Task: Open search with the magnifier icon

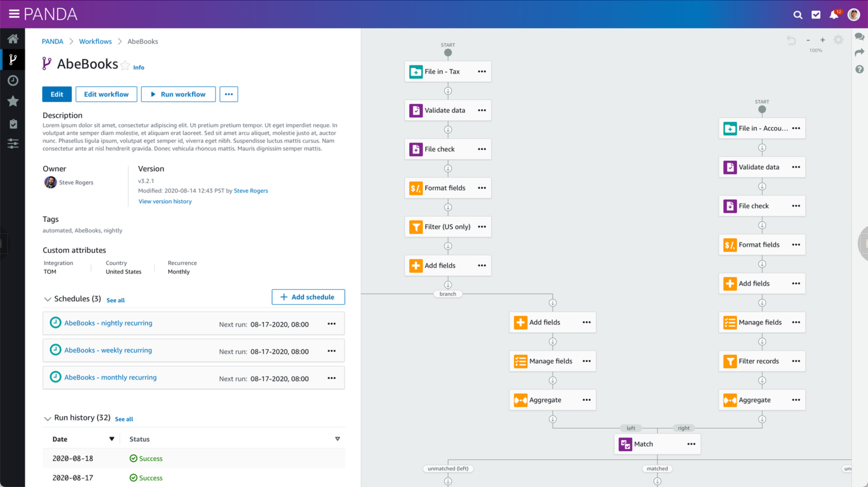Action: 798,15
